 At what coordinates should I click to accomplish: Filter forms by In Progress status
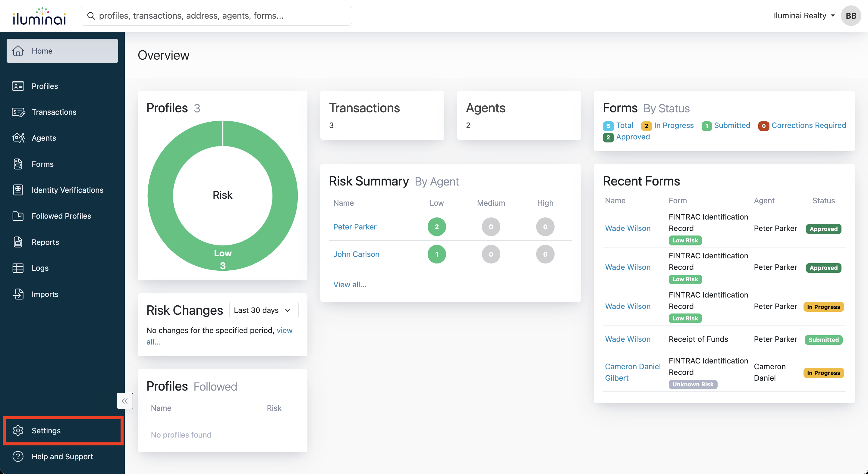pyautogui.click(x=673, y=125)
